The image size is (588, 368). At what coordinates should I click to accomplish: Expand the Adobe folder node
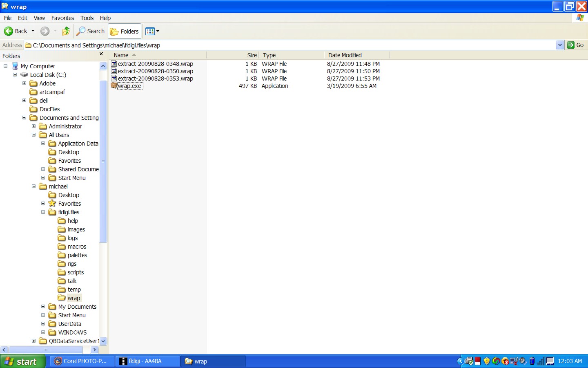pos(24,83)
